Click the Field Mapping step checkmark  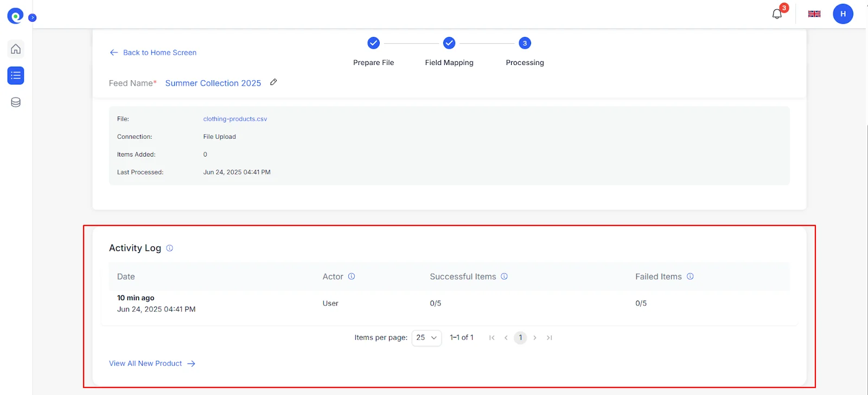(x=449, y=43)
